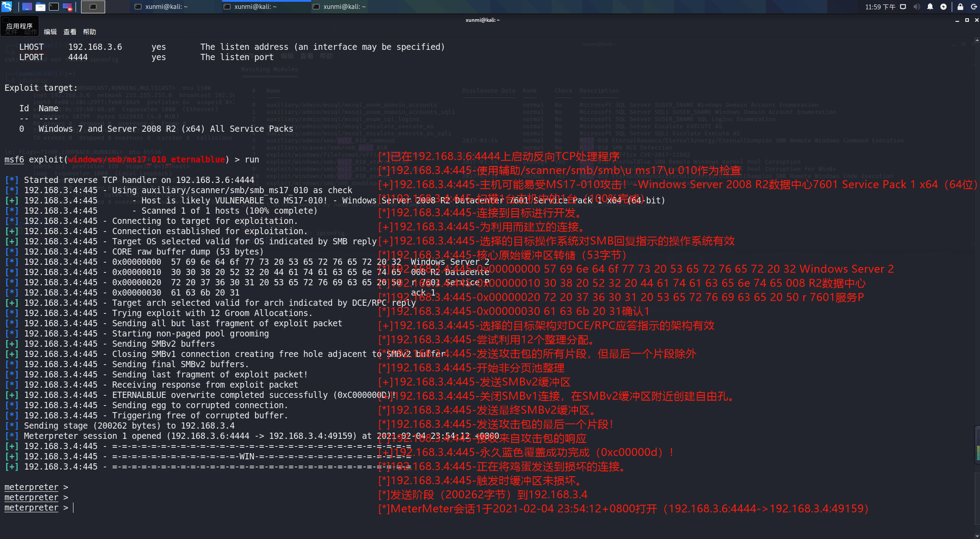Viewport: 980px width, 539px height.
Task: Toggle do-not-disturb on the notification bell
Action: pos(931,7)
